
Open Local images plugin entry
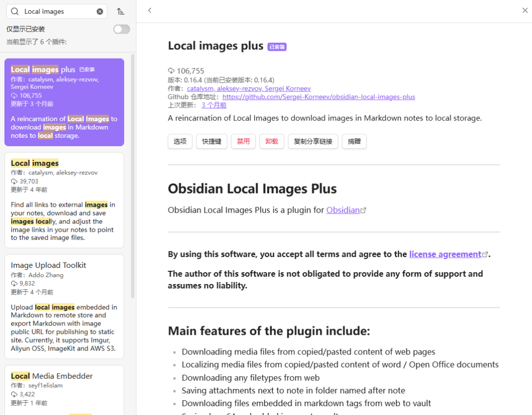point(64,199)
